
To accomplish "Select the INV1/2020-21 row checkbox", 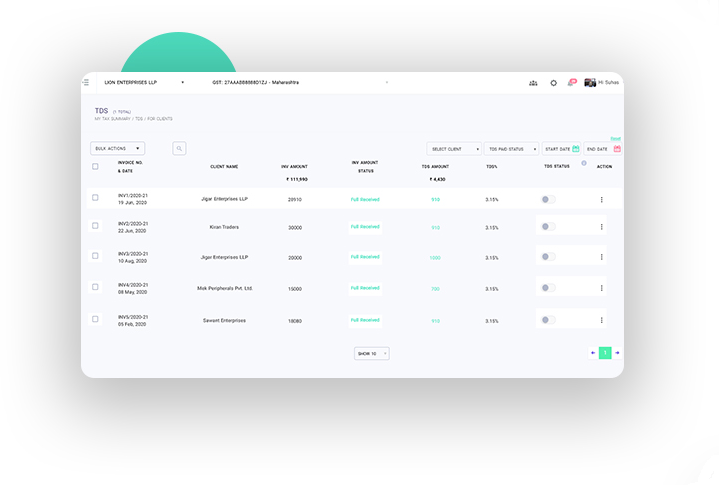I will click(x=95, y=198).
